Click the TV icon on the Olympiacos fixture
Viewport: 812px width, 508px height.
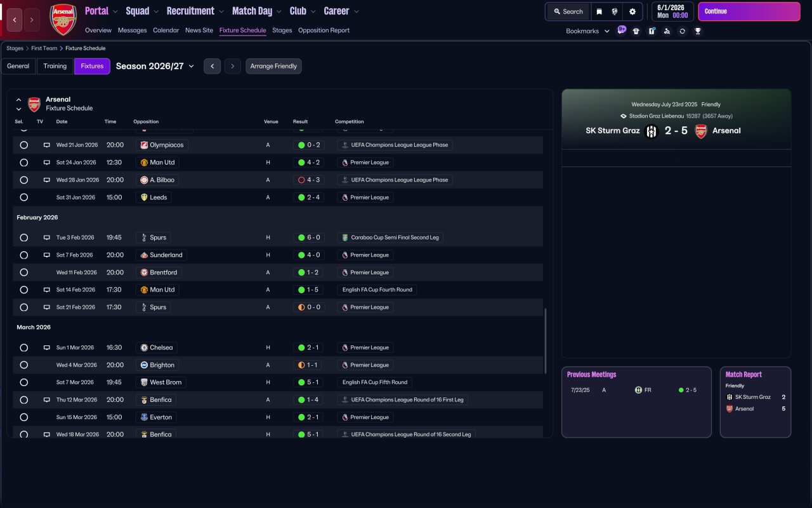(46, 145)
